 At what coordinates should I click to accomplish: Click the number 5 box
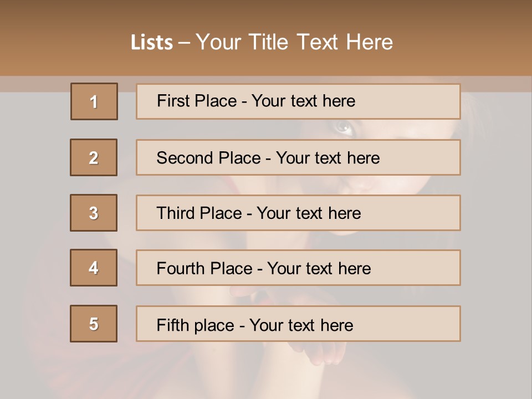(x=94, y=324)
